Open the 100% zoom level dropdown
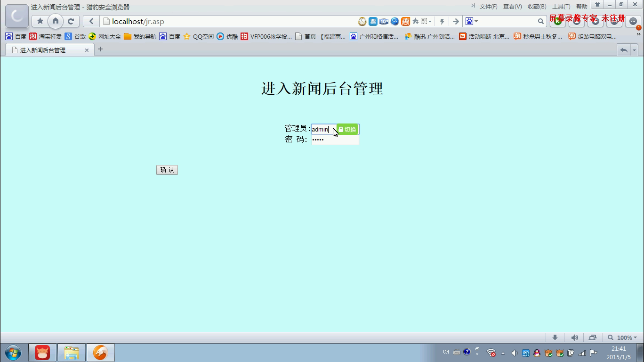Image resolution: width=644 pixels, height=362 pixels. (622, 337)
